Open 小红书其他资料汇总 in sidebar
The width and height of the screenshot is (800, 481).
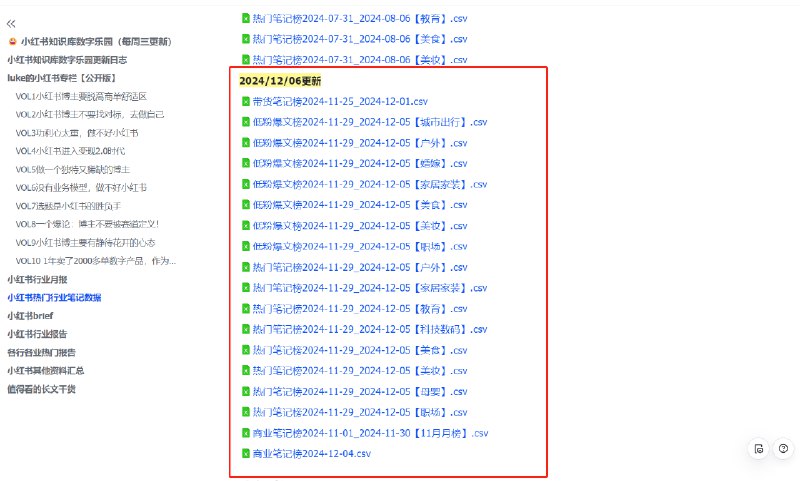tap(45, 371)
